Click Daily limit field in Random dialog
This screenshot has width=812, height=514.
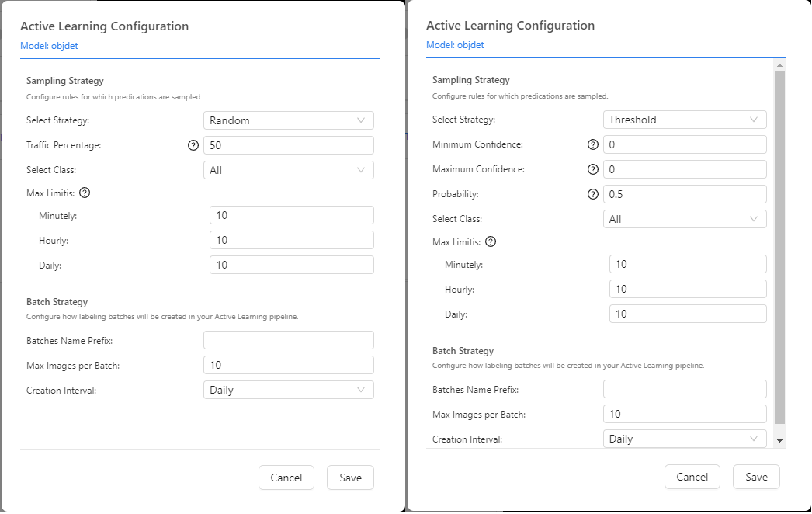coord(292,265)
